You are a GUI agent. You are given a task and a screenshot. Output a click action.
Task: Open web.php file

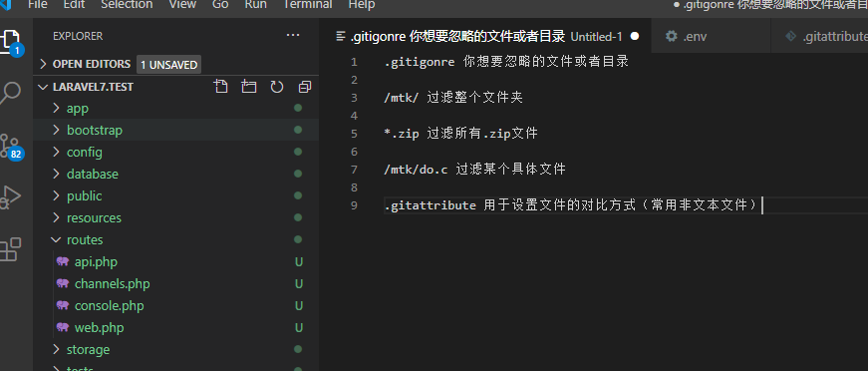pyautogui.click(x=99, y=328)
